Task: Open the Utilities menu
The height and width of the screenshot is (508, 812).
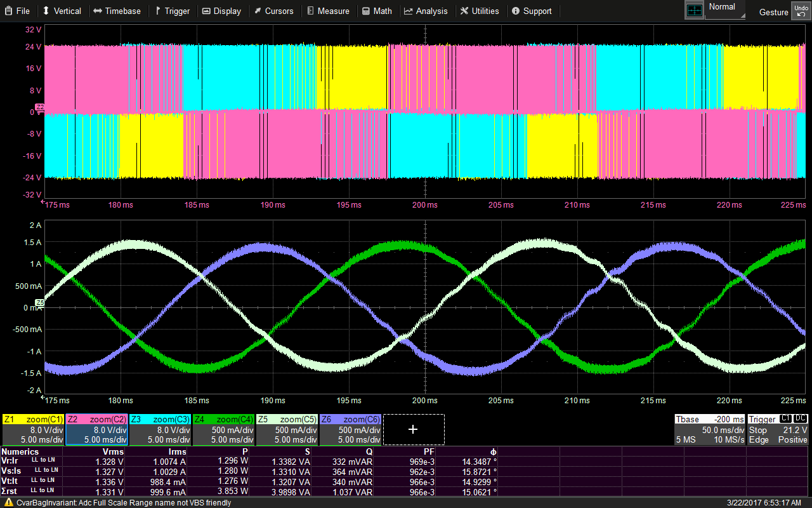Action: click(x=480, y=11)
